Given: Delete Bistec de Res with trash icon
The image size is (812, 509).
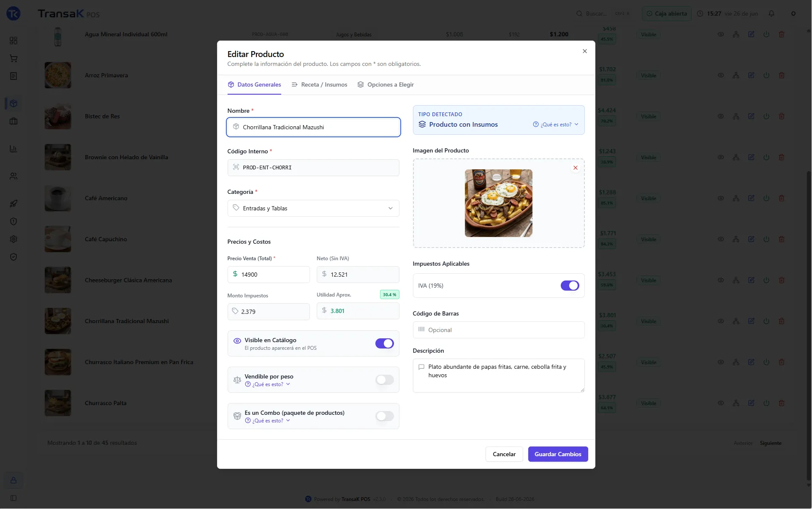Looking at the screenshot, I should tap(782, 116).
